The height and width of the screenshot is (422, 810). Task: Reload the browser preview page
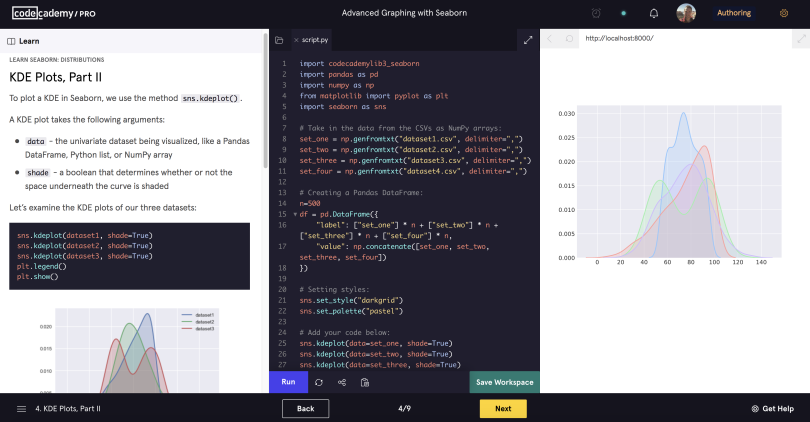point(569,38)
